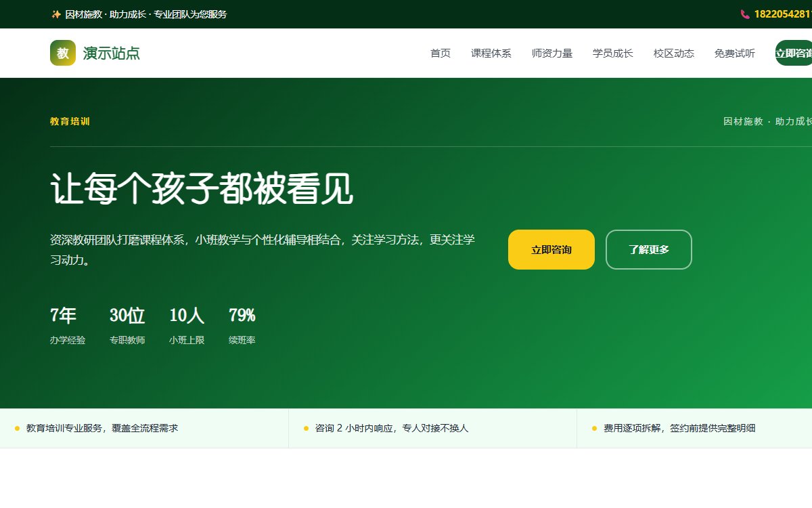Click the headline 让每个孩子都被看见
Screen dimensions: 812x508
click(x=202, y=189)
